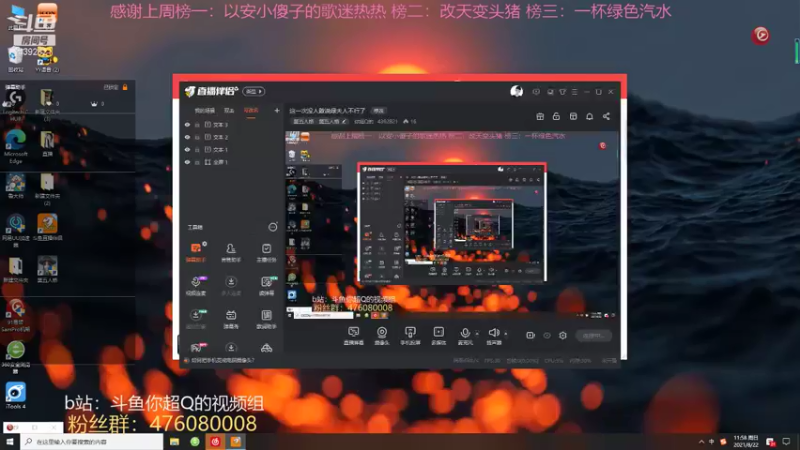Screen dimensions: 800x450
Task: Click the orange padlock on desktop widget panel
Action: (x=125, y=87)
